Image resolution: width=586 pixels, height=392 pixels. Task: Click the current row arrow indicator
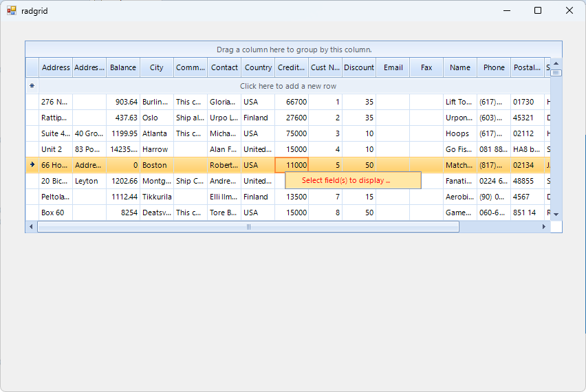(32, 165)
